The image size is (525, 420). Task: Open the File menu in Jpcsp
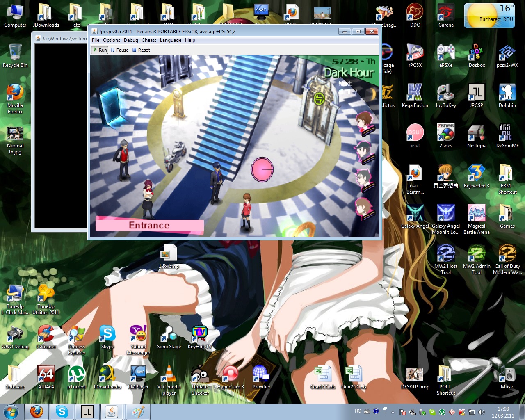96,40
